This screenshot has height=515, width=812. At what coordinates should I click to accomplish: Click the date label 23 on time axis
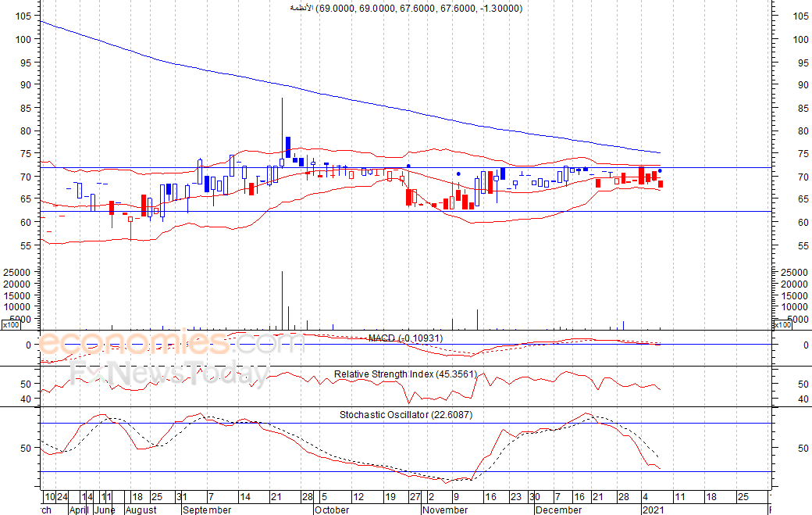click(516, 497)
